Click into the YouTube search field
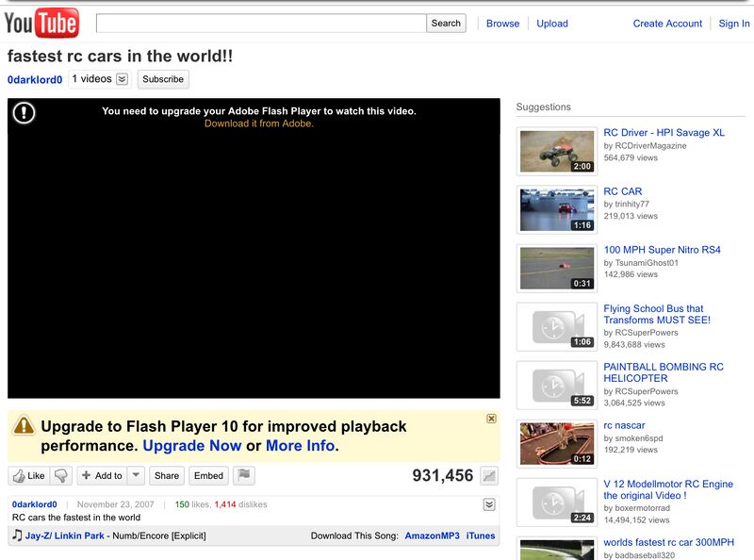The image size is (754, 560). (260, 24)
